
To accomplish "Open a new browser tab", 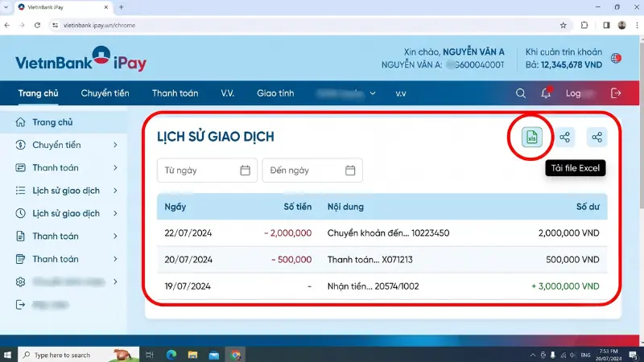I will pos(122,7).
